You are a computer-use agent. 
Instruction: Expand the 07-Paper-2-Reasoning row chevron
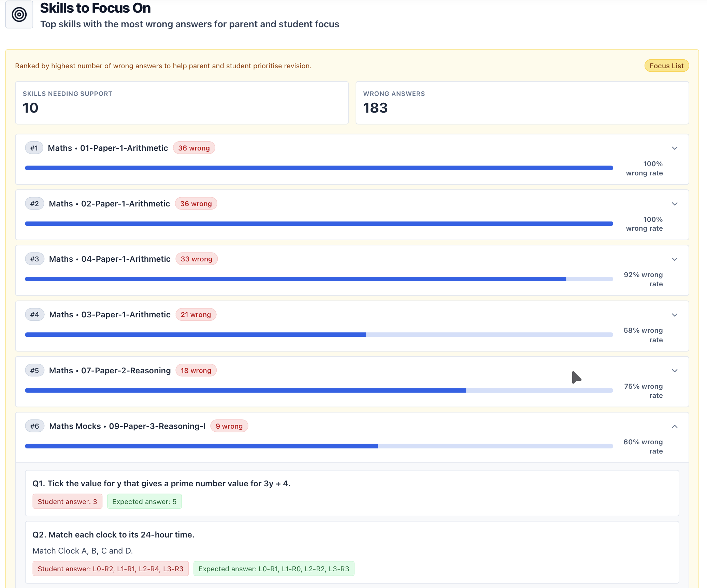pos(674,371)
